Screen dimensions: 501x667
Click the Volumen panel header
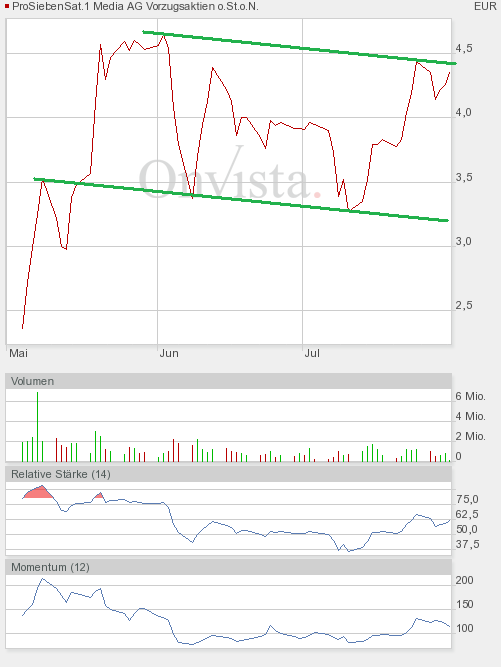(x=228, y=381)
